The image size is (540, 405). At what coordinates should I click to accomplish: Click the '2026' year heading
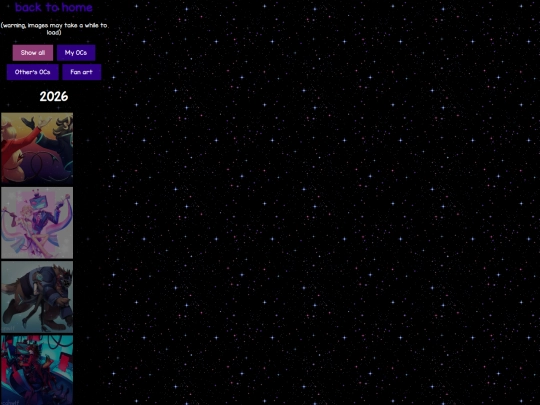pos(54,96)
